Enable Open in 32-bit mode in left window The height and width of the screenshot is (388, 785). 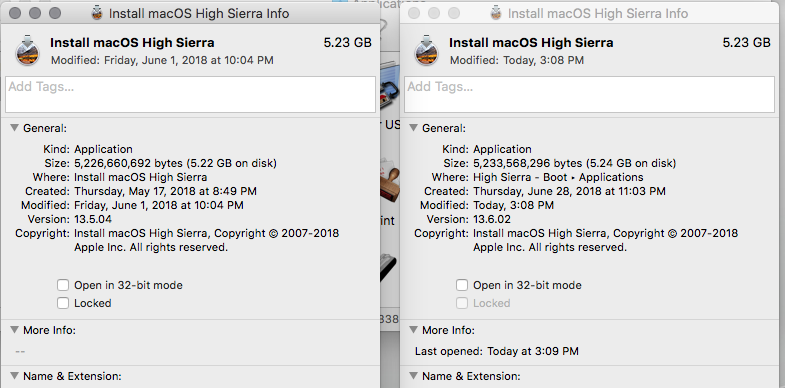(63, 285)
